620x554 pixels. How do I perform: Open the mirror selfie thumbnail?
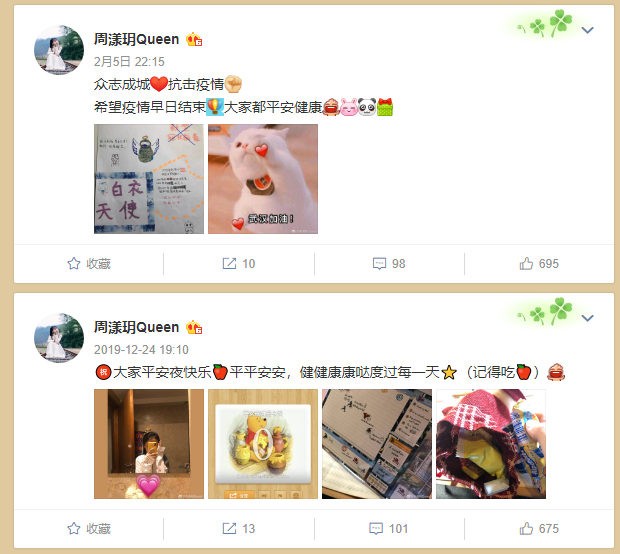tap(149, 444)
